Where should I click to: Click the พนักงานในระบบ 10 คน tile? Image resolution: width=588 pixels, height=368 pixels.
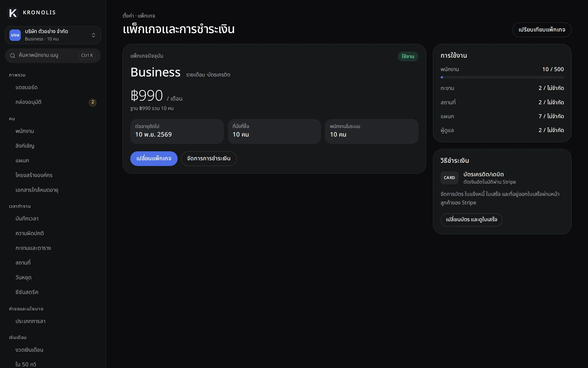pos(372,131)
